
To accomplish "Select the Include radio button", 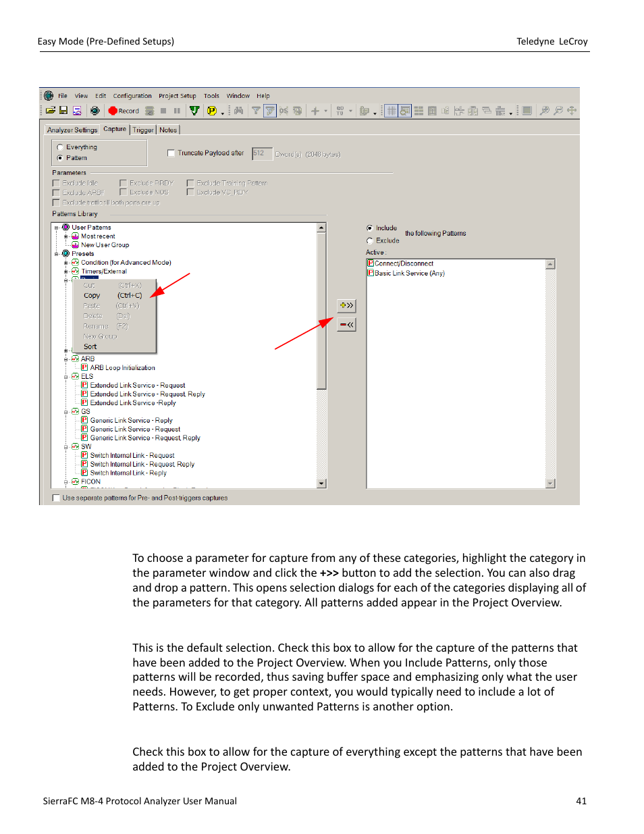I will pos(369,228).
